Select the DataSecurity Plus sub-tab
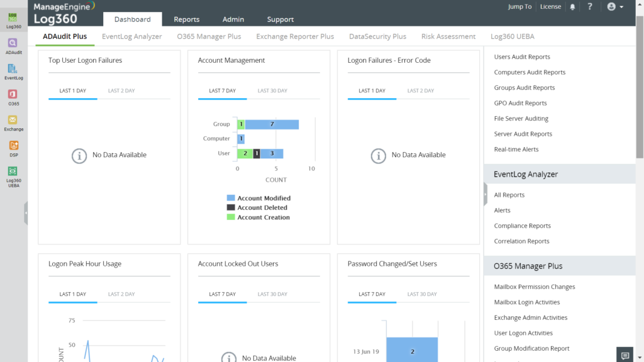Image resolution: width=644 pixels, height=362 pixels. [x=377, y=36]
